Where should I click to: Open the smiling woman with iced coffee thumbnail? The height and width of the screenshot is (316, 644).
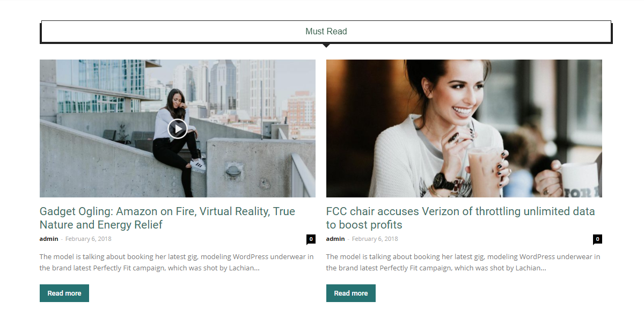tap(464, 128)
